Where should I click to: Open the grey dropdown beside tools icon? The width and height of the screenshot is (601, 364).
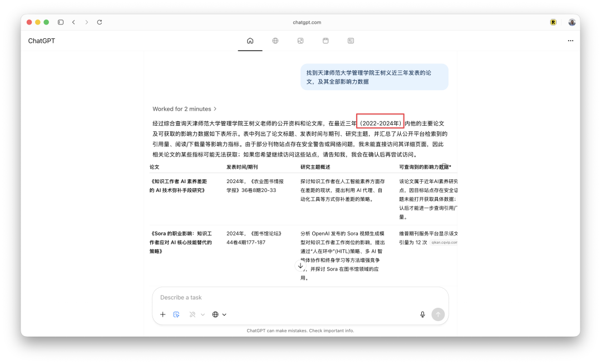click(203, 314)
